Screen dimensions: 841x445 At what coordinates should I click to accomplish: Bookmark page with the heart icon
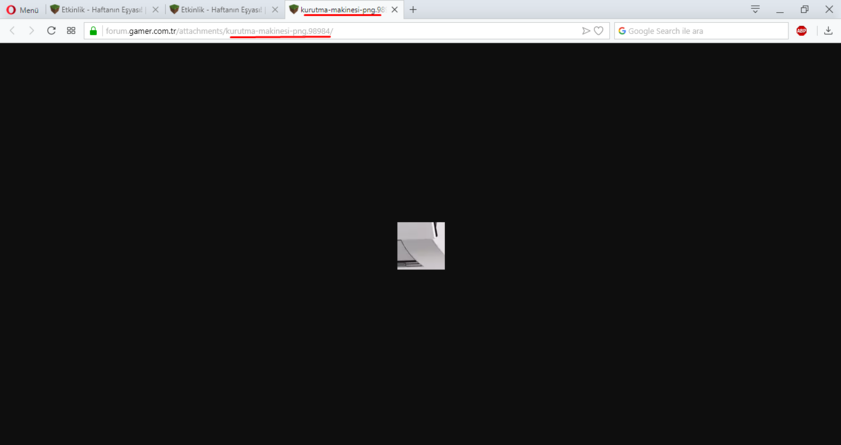[x=599, y=31]
